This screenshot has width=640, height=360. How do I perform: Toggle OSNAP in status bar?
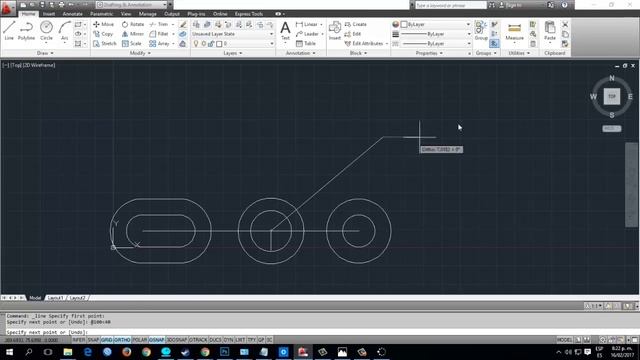pyautogui.click(x=157, y=340)
